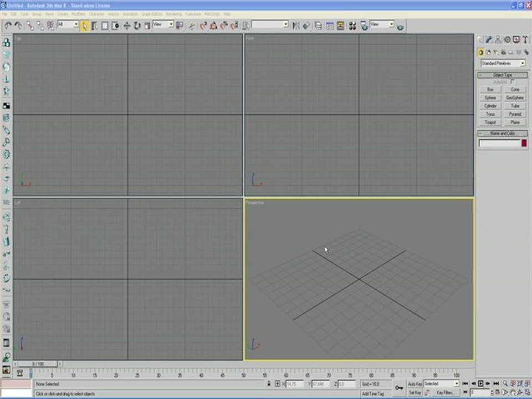This screenshot has height=399, width=532.
Task: Click the Sphere primitive button
Action: [490, 98]
